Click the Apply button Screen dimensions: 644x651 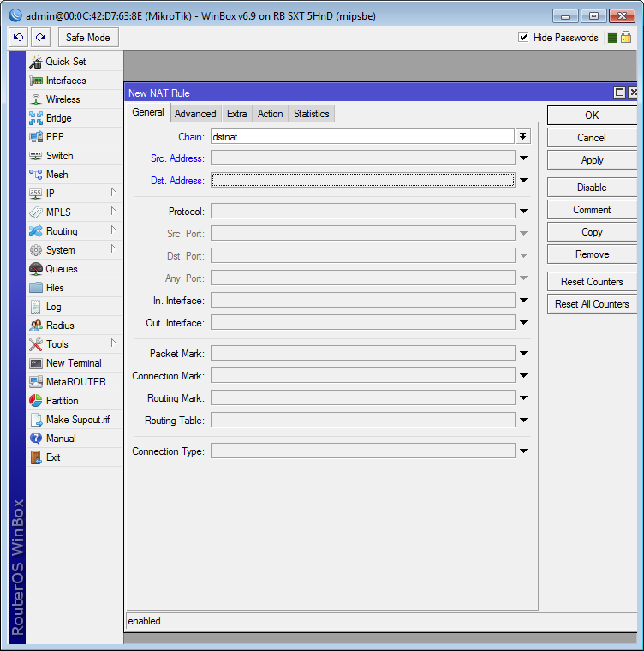coord(592,160)
